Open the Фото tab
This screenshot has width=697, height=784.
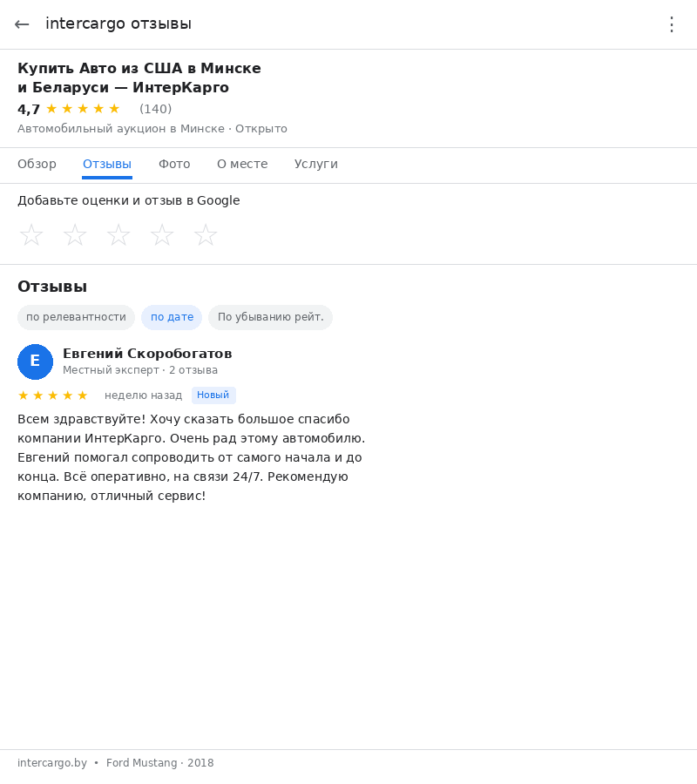174,164
